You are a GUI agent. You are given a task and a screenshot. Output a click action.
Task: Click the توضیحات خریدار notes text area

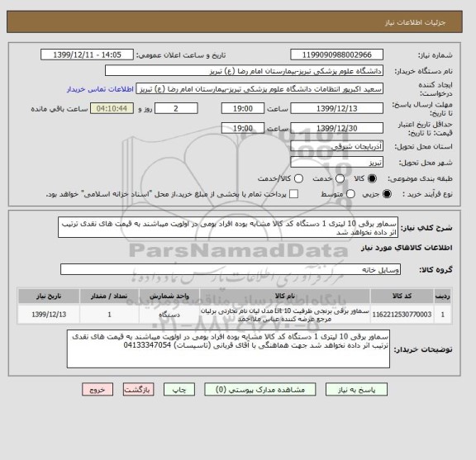pyautogui.click(x=228, y=349)
